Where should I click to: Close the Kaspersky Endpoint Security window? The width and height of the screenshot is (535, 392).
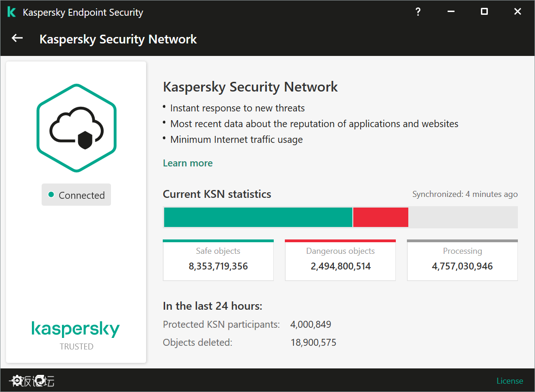pyautogui.click(x=517, y=12)
